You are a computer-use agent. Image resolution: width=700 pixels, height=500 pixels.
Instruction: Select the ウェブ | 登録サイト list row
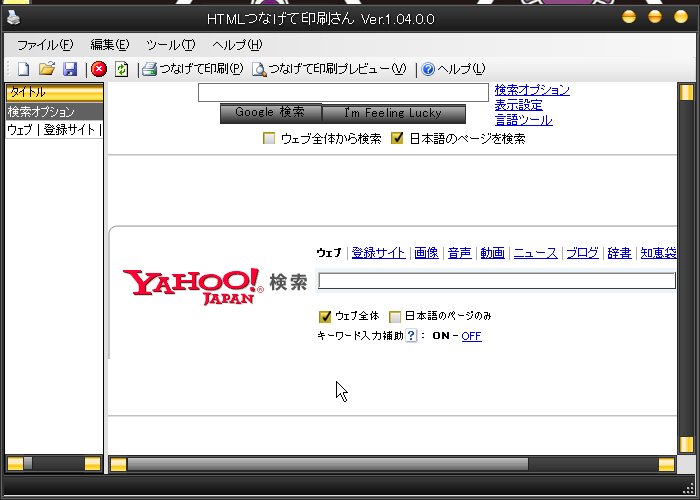point(54,129)
